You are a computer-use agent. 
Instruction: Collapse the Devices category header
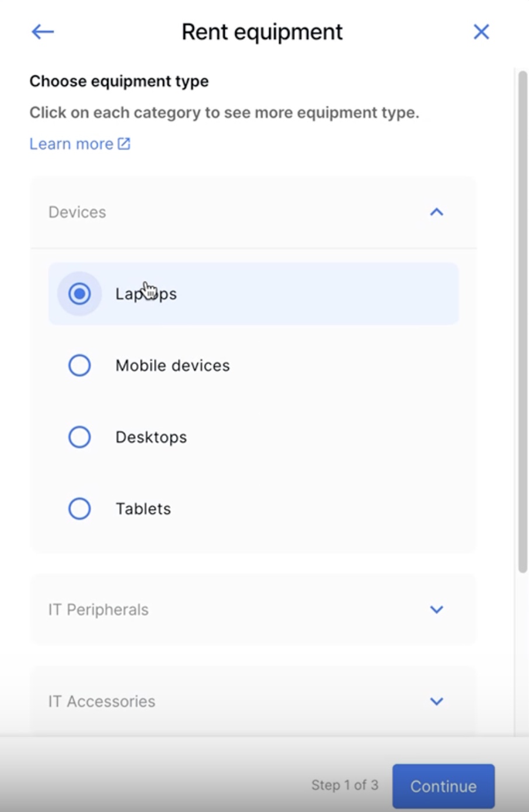(x=253, y=212)
